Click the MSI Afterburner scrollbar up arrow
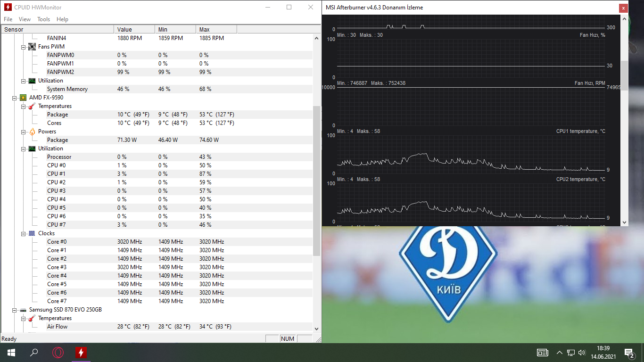This screenshot has width=644, height=362. pyautogui.click(x=625, y=18)
